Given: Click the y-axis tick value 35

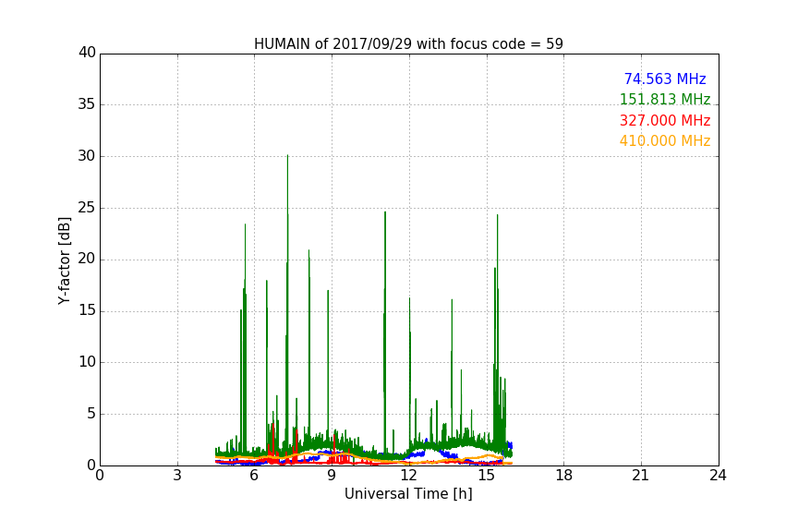Looking at the screenshot, I should click(87, 104).
